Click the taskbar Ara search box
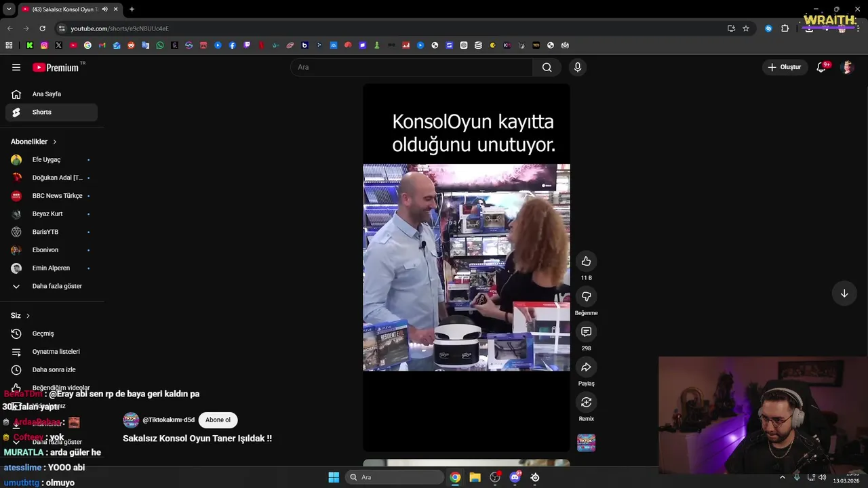 click(395, 477)
